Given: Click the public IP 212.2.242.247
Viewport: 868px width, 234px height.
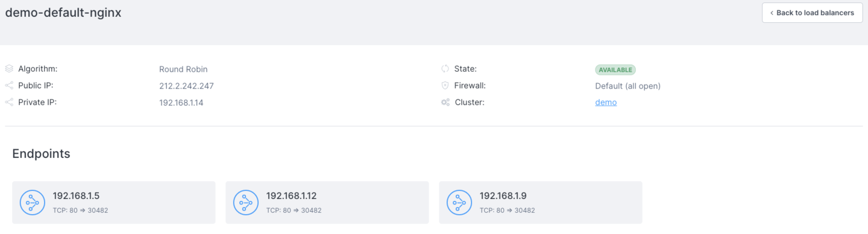Looking at the screenshot, I should [186, 86].
